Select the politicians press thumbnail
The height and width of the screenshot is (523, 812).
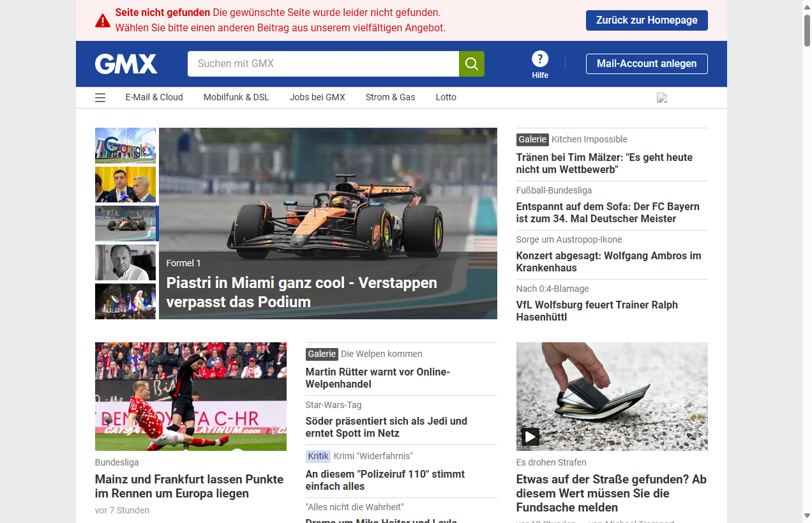pos(125,185)
